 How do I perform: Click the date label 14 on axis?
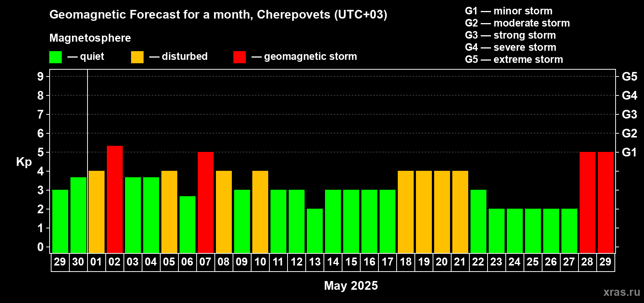pyautogui.click(x=333, y=262)
